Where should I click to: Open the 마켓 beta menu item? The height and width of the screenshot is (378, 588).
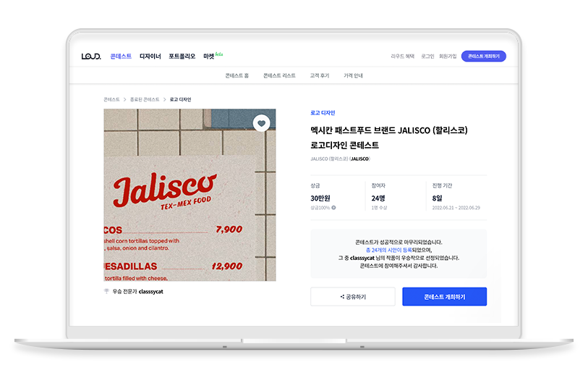213,56
